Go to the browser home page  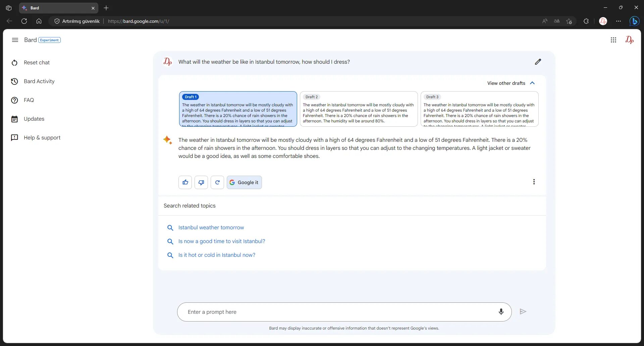(x=39, y=21)
